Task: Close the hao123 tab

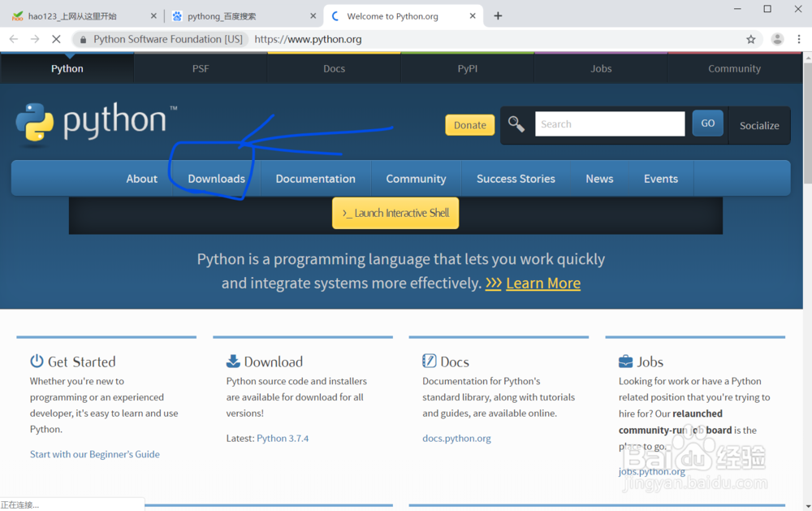Action: (153, 16)
